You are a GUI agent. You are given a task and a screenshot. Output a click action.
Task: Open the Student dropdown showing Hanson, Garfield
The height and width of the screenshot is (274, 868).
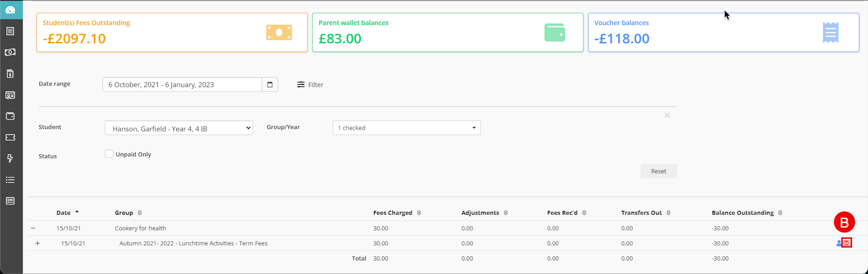click(179, 128)
